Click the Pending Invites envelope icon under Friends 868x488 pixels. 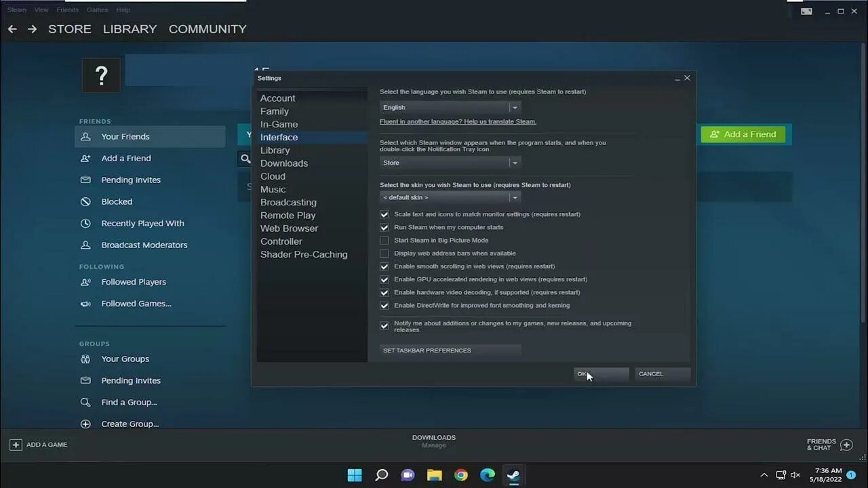[x=85, y=180]
